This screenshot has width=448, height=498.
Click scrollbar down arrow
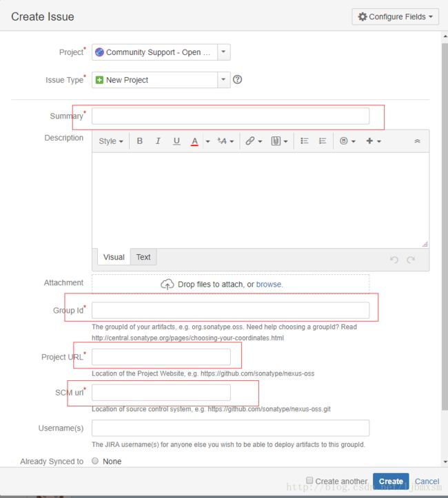coord(445,461)
